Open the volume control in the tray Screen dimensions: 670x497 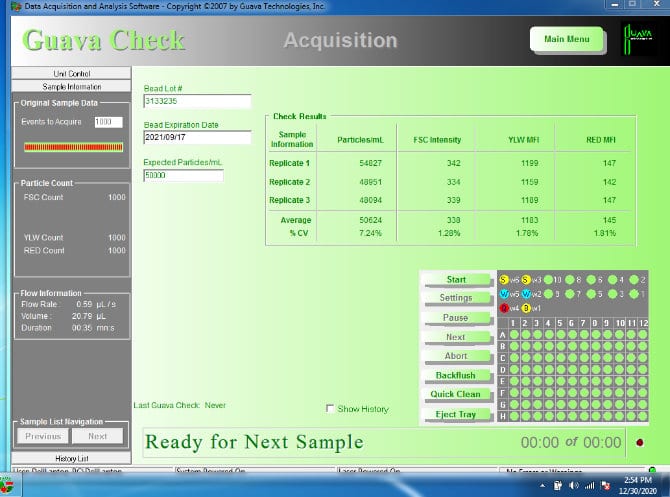574,485
